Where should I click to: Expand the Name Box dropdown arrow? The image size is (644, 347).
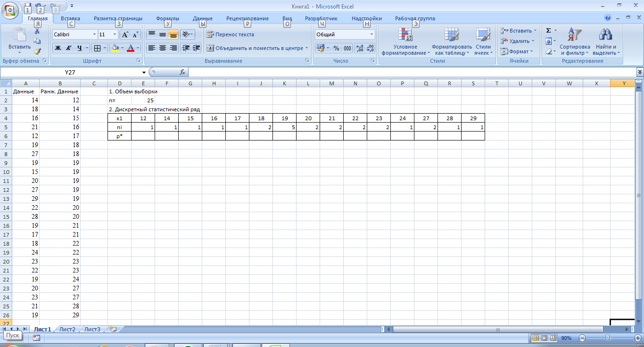pyautogui.click(x=144, y=72)
